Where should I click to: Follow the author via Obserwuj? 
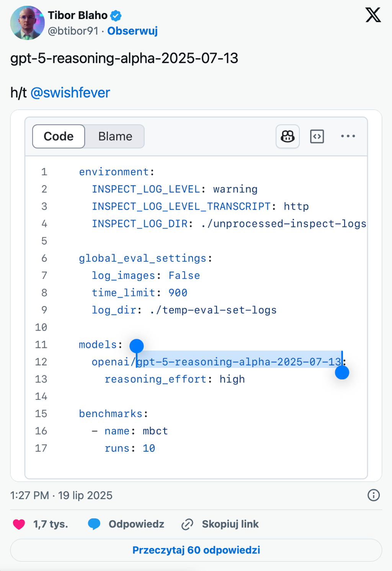[132, 31]
